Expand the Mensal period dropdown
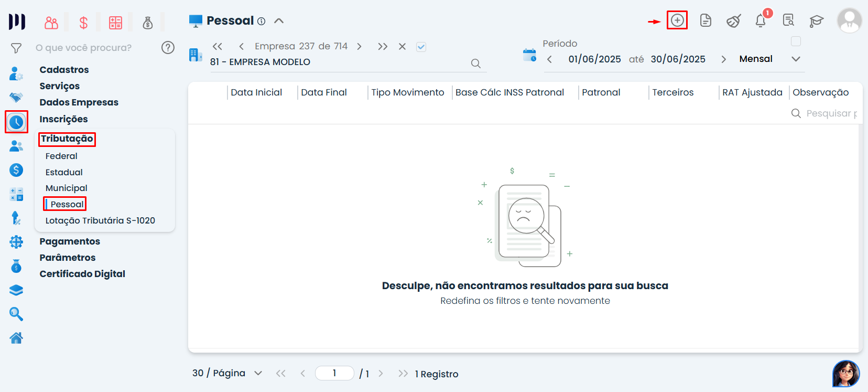 tap(796, 59)
